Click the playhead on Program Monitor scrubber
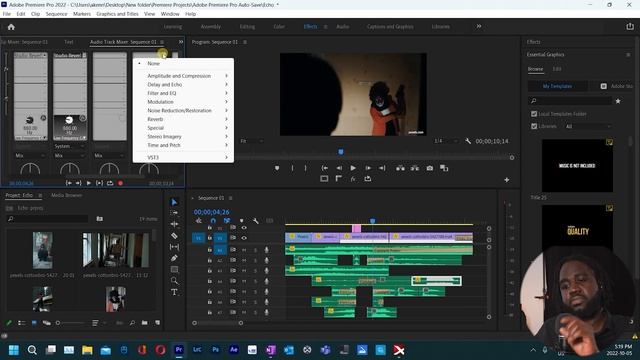The image size is (640, 360). (341, 152)
